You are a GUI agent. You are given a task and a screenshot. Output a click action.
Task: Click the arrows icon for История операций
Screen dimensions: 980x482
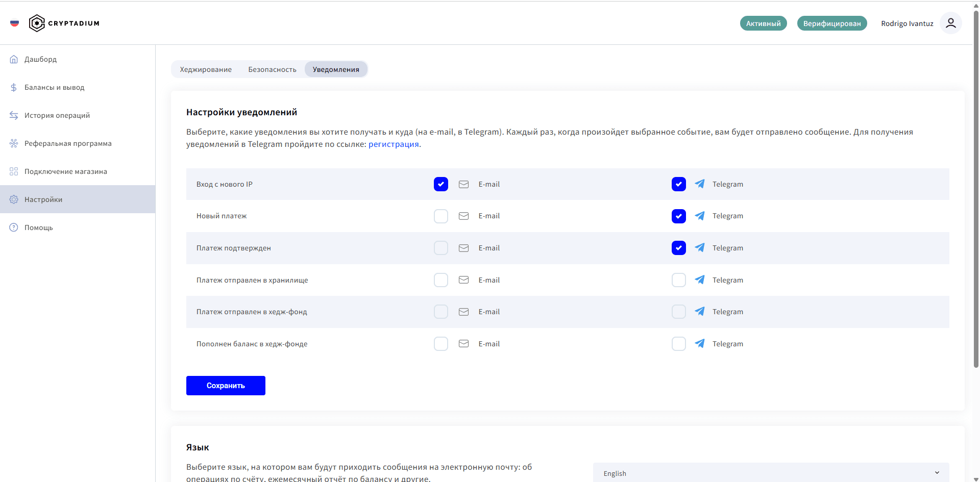(14, 115)
